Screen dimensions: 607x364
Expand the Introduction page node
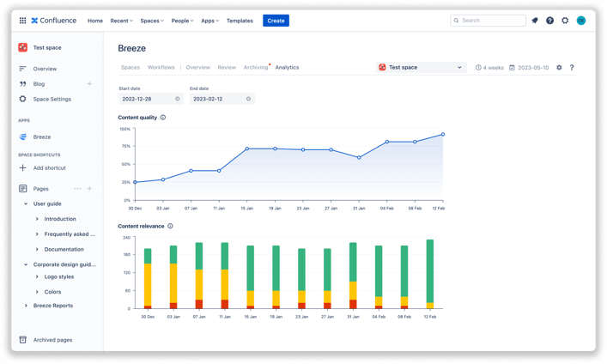tap(37, 219)
